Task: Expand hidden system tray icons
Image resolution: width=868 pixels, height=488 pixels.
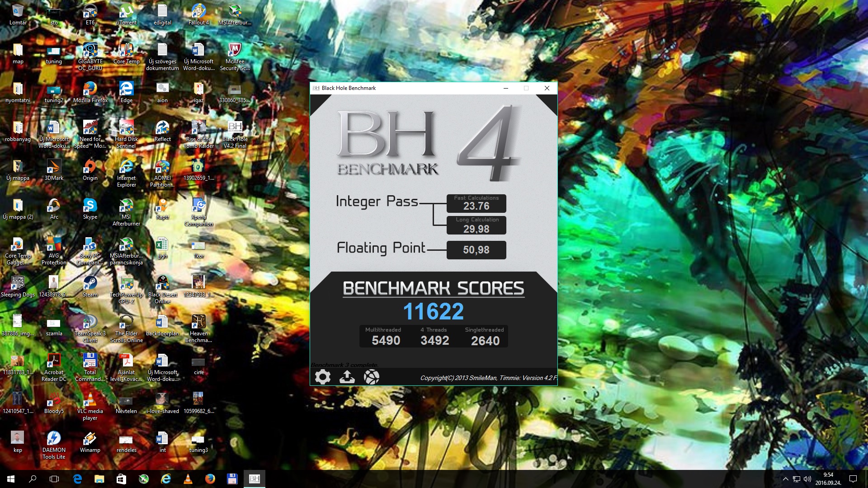Action: (x=785, y=479)
